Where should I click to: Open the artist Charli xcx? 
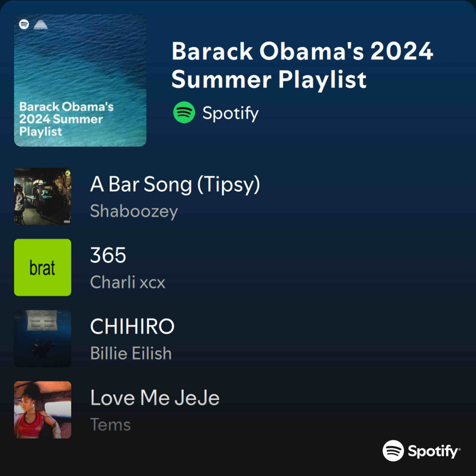coord(128,282)
